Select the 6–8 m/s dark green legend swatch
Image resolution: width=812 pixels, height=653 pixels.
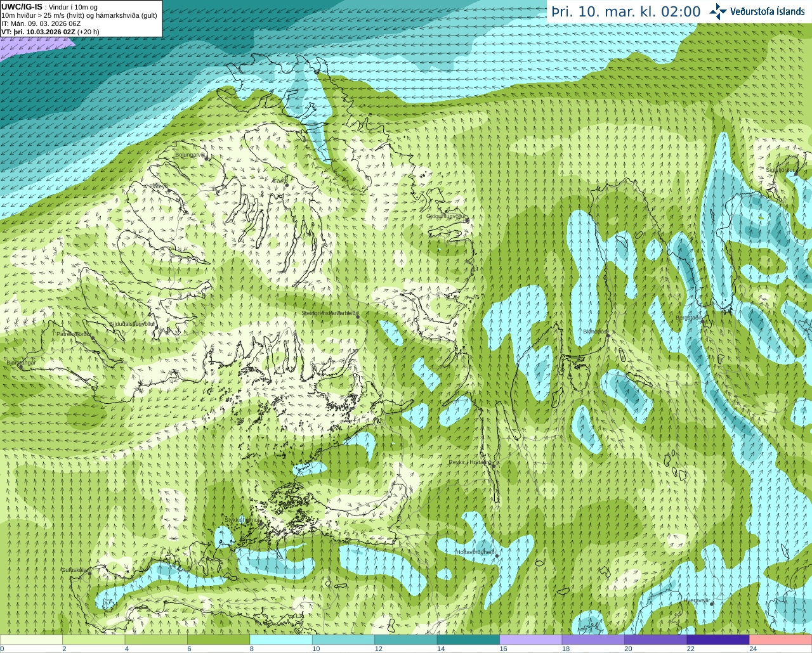pyautogui.click(x=219, y=640)
